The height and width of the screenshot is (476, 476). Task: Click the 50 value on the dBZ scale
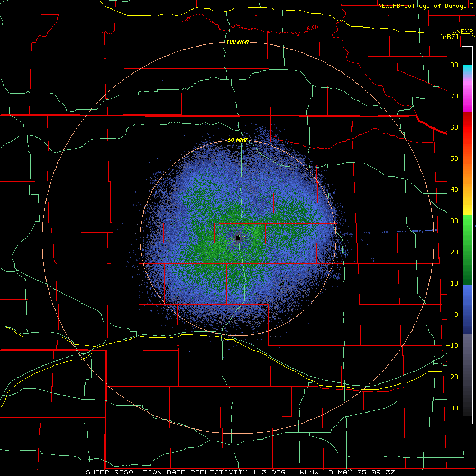pyautogui.click(x=454, y=159)
